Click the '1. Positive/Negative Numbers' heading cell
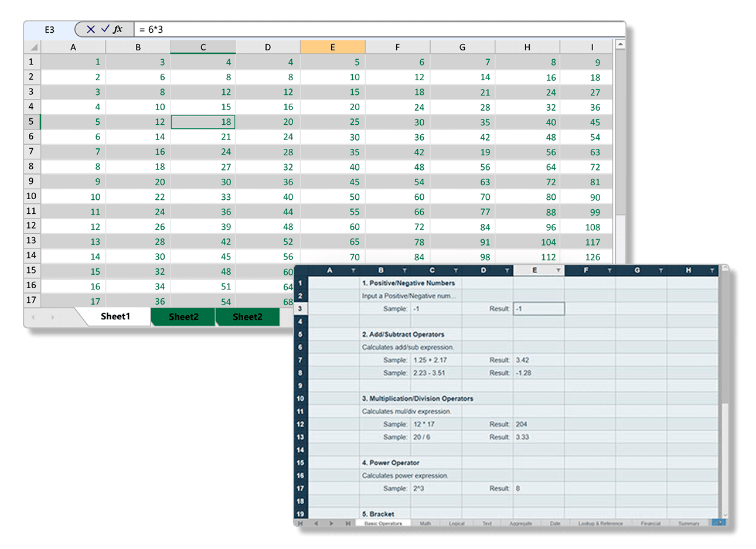 point(408,283)
